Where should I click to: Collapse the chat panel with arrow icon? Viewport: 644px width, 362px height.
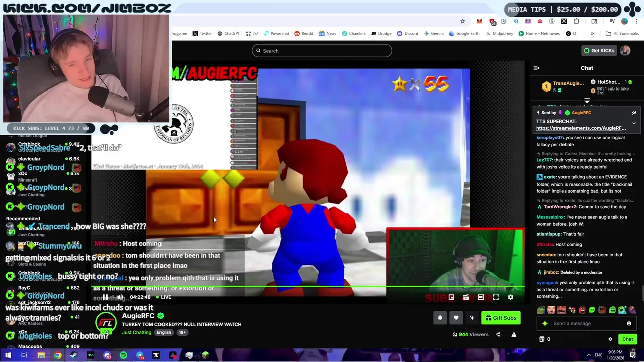click(x=536, y=68)
